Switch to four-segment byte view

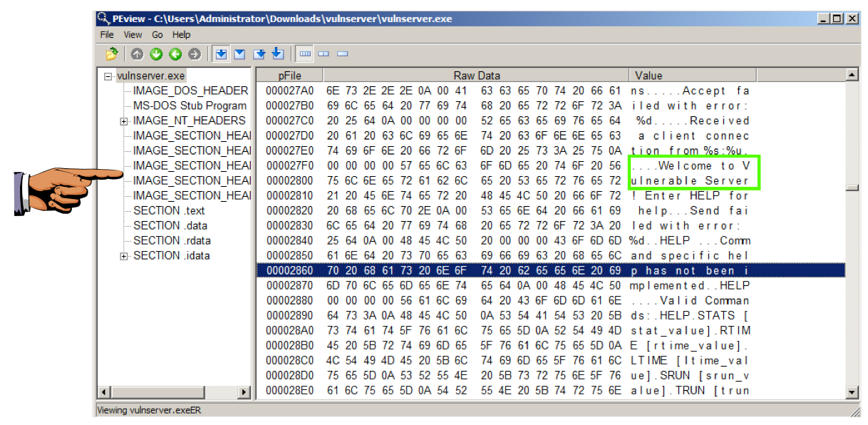click(305, 54)
